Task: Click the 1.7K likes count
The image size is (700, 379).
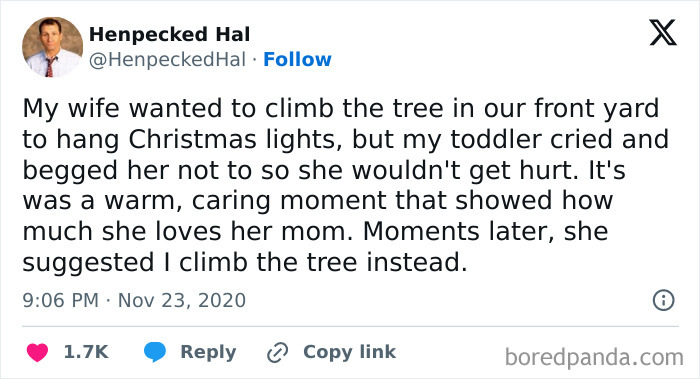Action: (x=86, y=352)
